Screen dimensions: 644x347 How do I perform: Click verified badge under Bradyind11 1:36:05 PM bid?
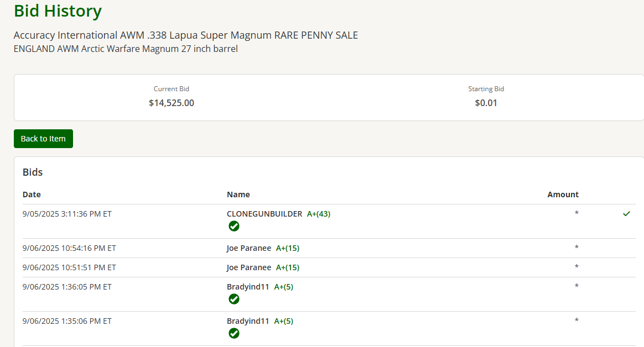point(234,299)
